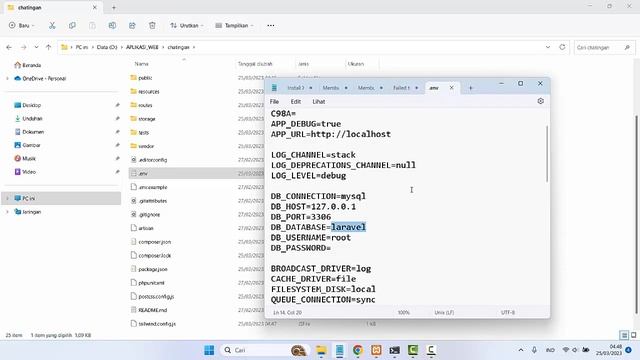
Task: Open Notepad File menu
Action: tap(274, 102)
